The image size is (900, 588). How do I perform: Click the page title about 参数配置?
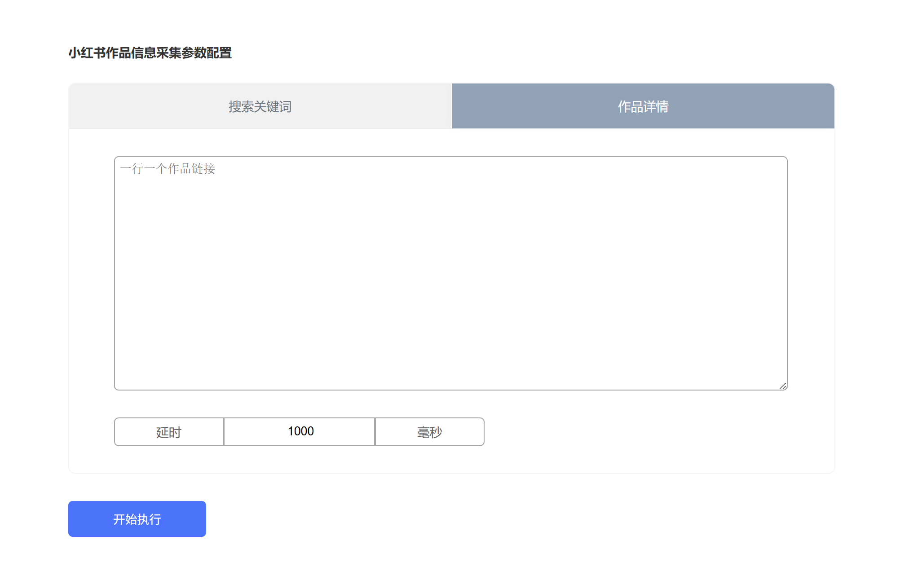click(x=150, y=53)
